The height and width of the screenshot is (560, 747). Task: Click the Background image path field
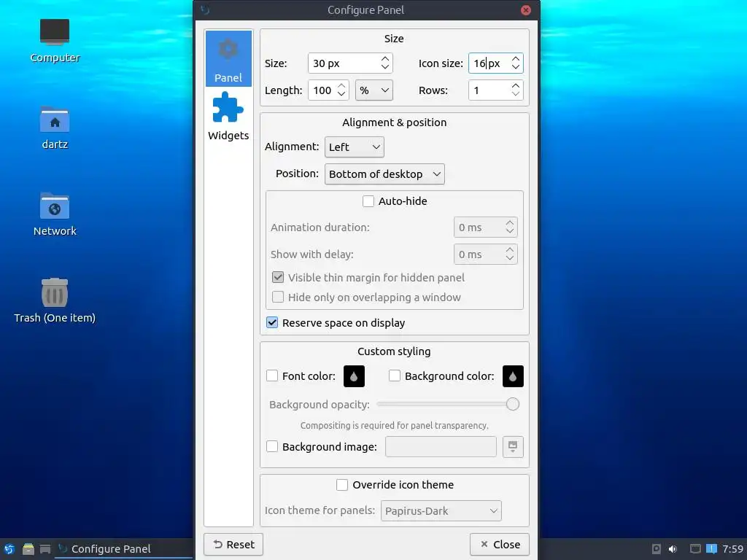coord(441,447)
